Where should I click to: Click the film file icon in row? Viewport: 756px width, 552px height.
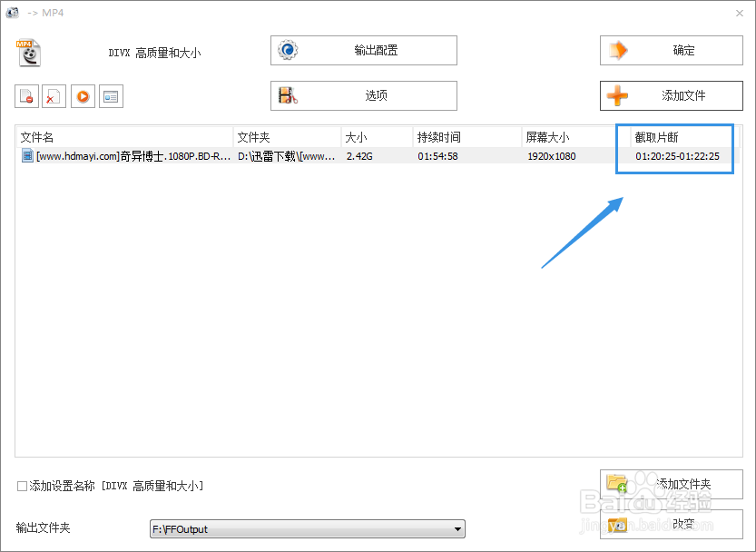(x=27, y=155)
